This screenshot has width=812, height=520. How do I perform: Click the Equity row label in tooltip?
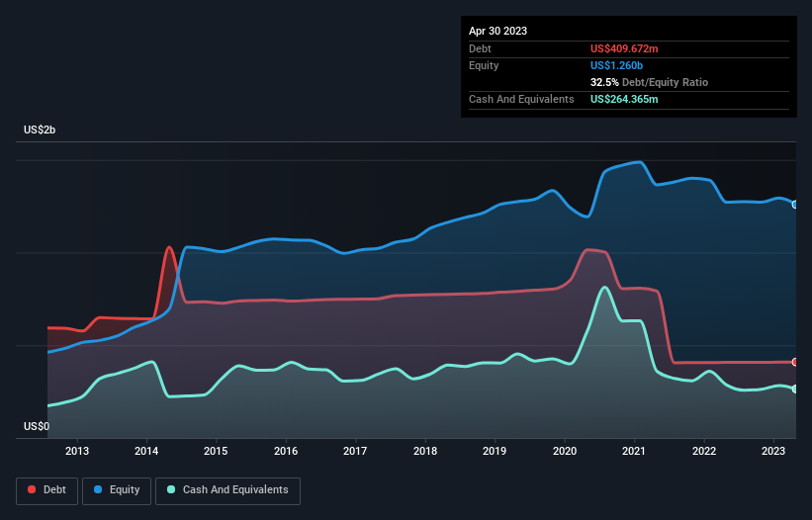click(x=484, y=65)
